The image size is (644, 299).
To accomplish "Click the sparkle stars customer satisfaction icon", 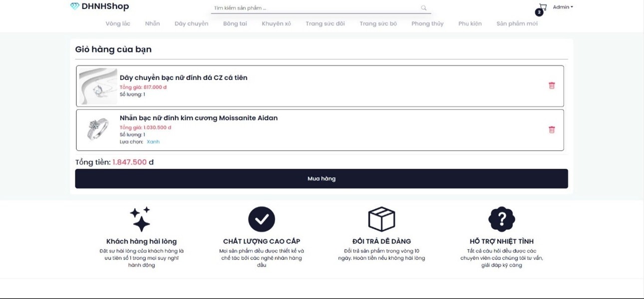I will tap(140, 219).
